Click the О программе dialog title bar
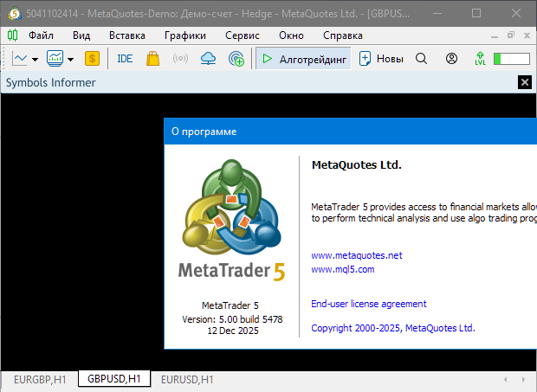 click(x=351, y=132)
